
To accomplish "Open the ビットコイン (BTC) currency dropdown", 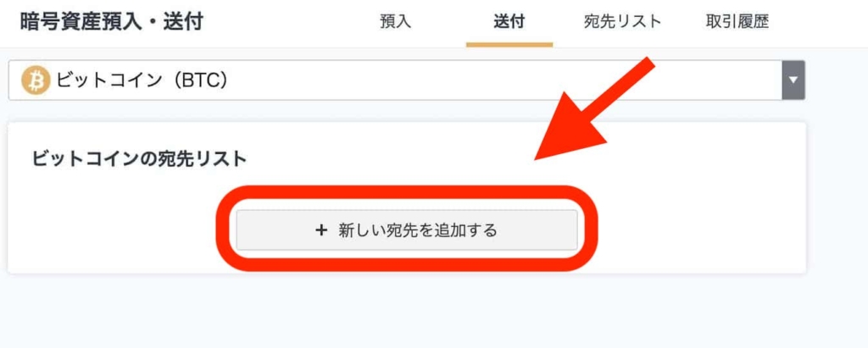I will click(407, 80).
